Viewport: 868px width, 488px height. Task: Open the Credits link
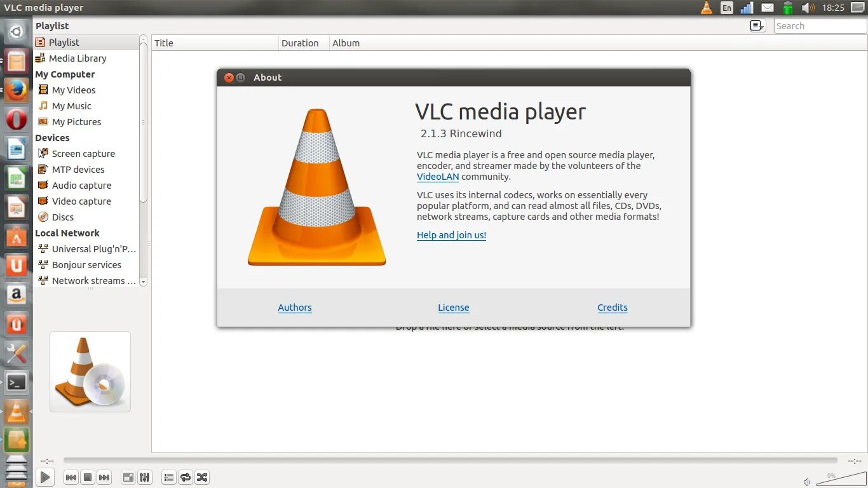[613, 308]
